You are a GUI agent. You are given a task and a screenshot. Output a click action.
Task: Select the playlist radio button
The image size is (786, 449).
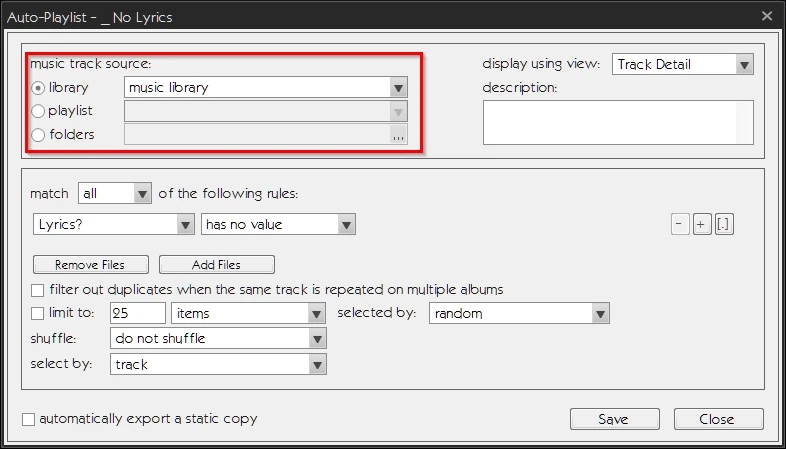click(x=39, y=111)
